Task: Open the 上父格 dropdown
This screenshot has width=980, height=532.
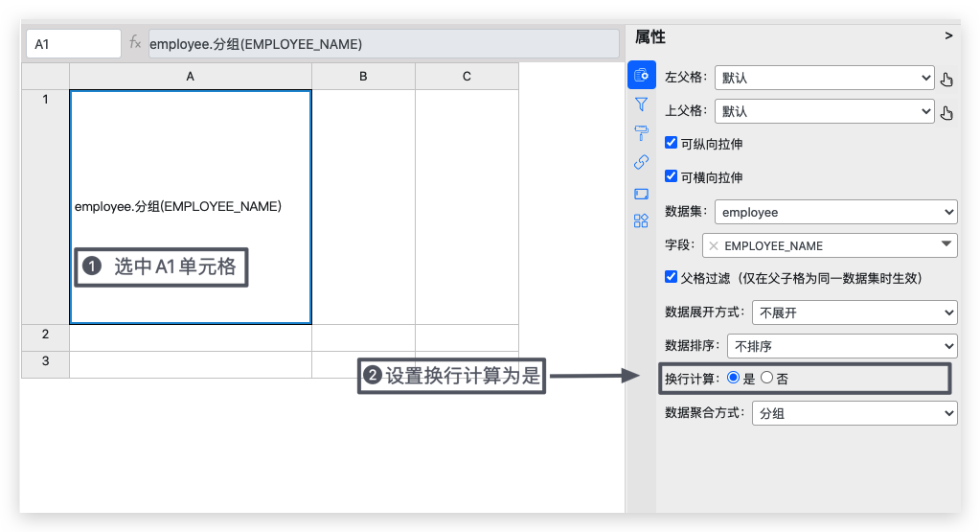Action: point(825,111)
